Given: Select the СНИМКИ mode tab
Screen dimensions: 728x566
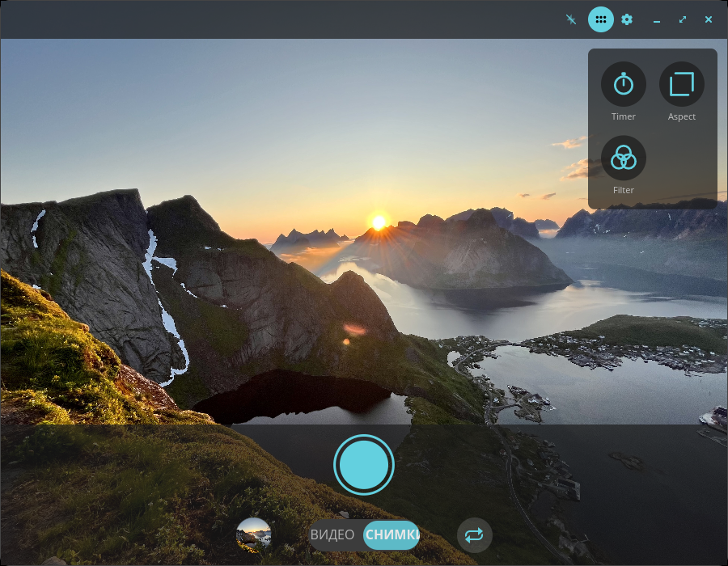Looking at the screenshot, I should click(392, 535).
